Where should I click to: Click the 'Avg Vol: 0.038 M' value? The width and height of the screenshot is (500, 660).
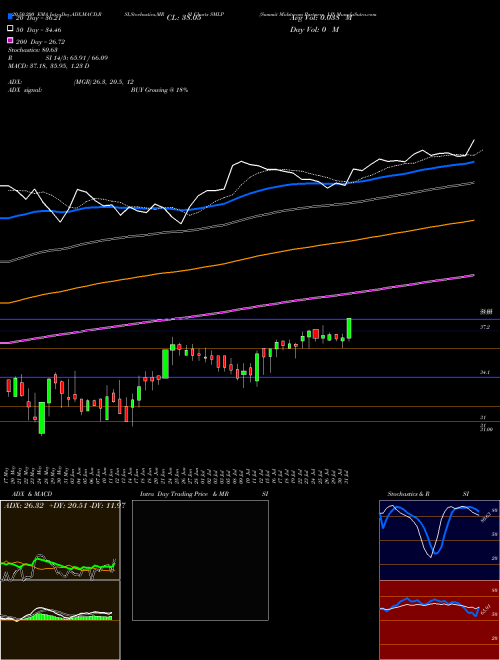click(320, 18)
